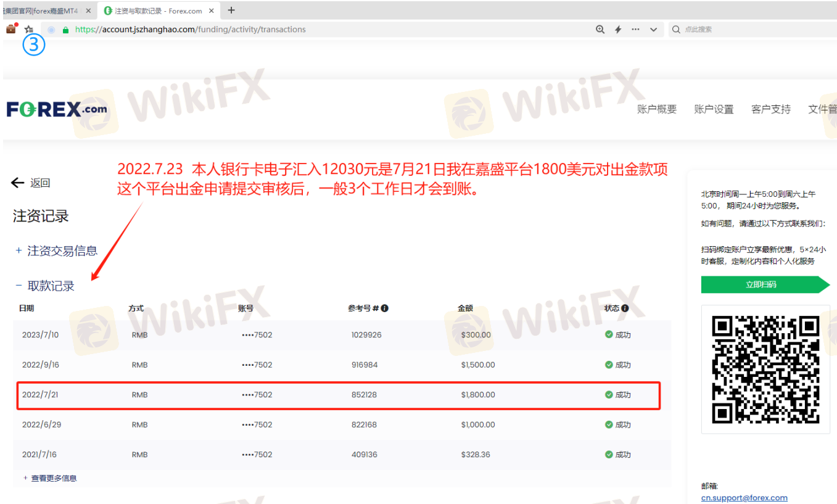The width and height of the screenshot is (837, 504).
Task: Click the $328.36 amount cell
Action: [x=476, y=455]
